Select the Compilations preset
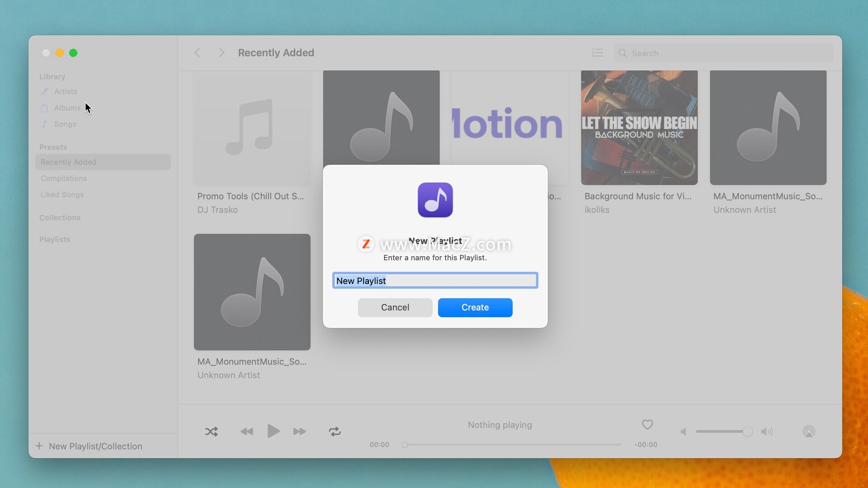 (64, 178)
